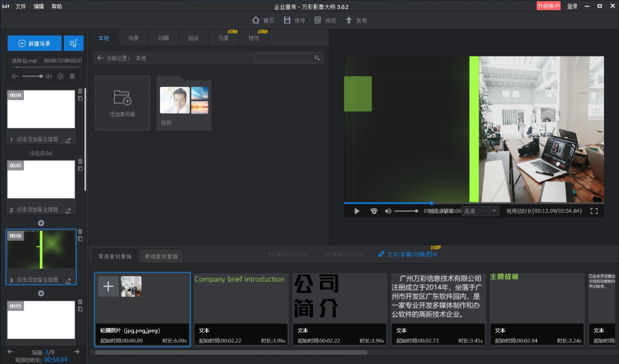Switch to the 特效 tab
Screen dimensions: 619x364
pyautogui.click(x=254, y=38)
